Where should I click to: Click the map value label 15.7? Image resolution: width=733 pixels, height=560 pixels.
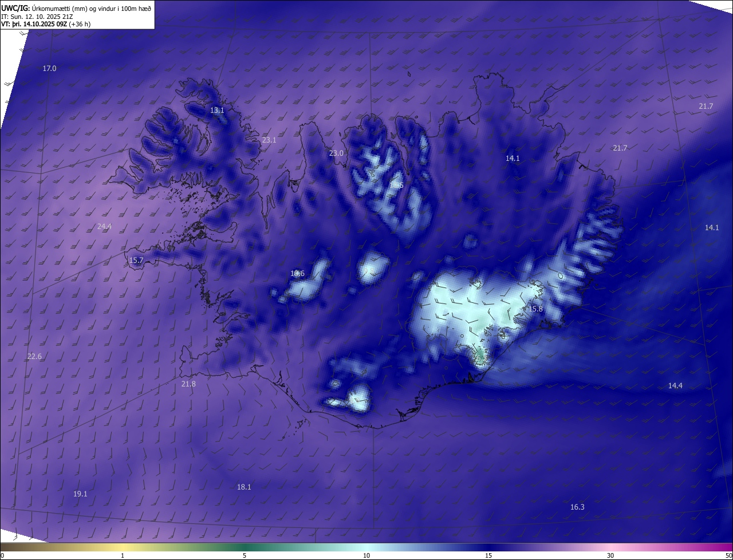pos(136,260)
